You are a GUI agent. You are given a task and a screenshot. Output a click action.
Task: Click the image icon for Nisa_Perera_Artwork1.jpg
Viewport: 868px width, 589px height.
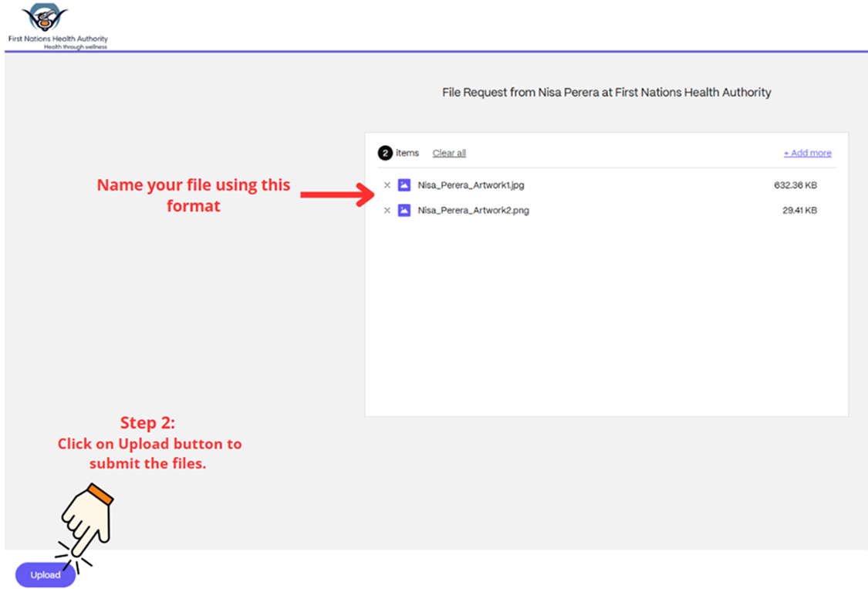[404, 185]
